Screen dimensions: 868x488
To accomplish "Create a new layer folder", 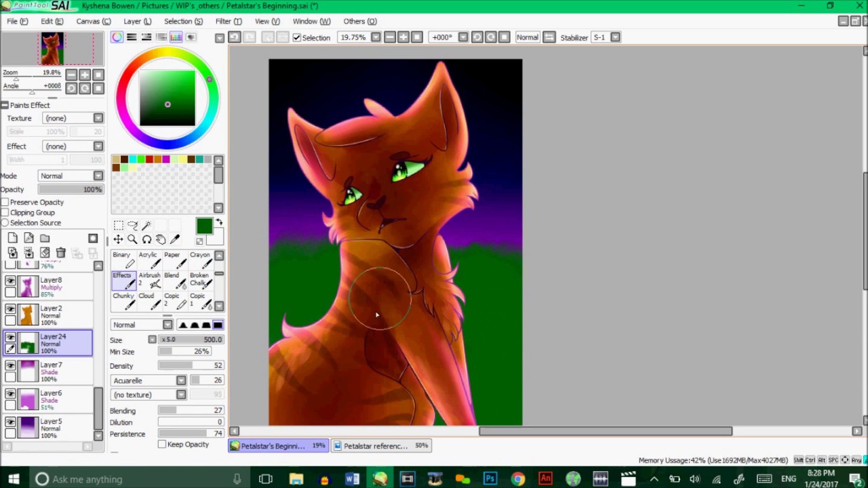I will (x=45, y=238).
